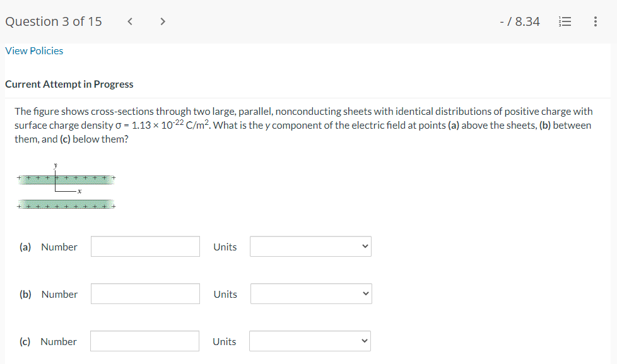
Task: Go to the next question arrow
Action: 163,21
